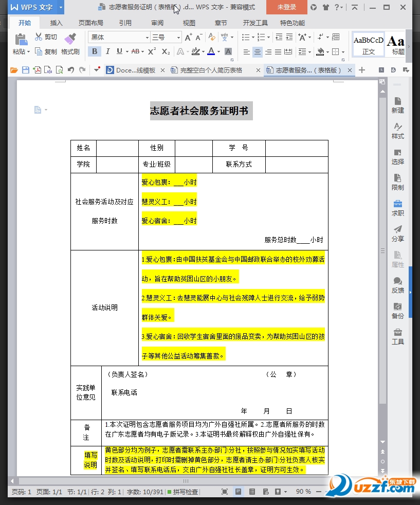Viewport: 420px width, 505px height.
Task: Open 新建 in the right sidebar
Action: [x=397, y=105]
